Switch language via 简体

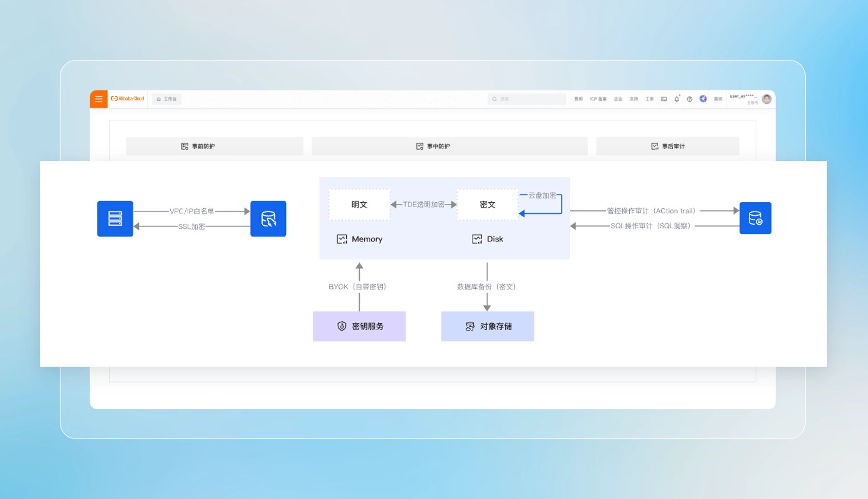click(x=718, y=99)
